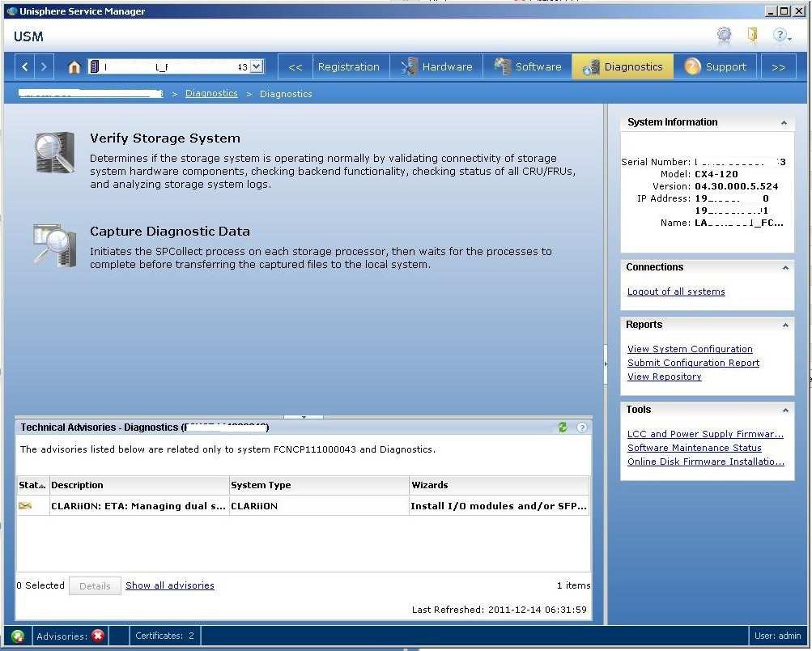812x651 pixels.
Task: Click the CX4-120 model value
Action: (x=716, y=174)
